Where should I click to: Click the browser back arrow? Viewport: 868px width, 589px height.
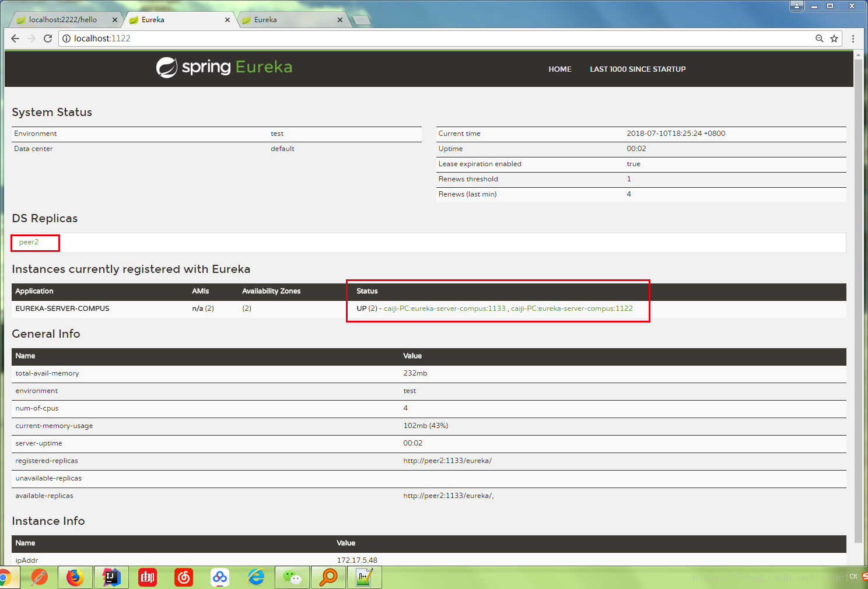(x=15, y=38)
